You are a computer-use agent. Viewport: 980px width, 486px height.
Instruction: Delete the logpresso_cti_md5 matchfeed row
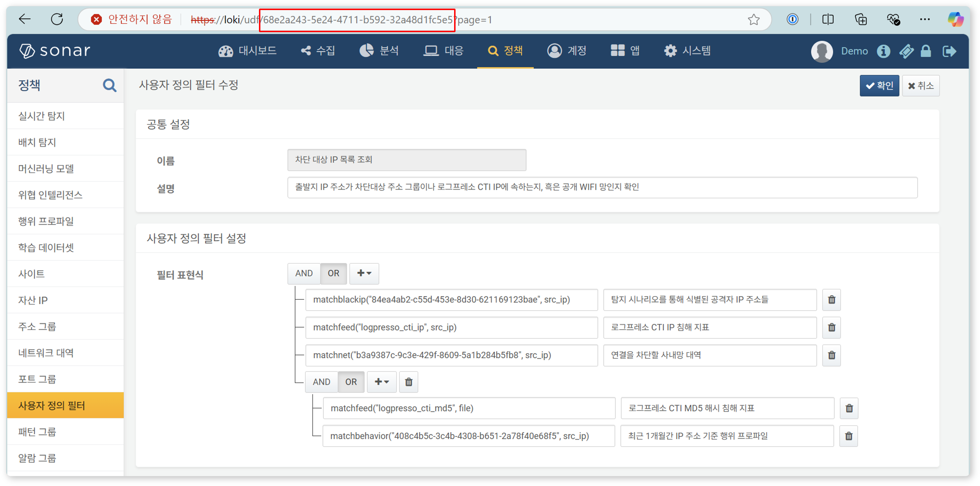[849, 408]
